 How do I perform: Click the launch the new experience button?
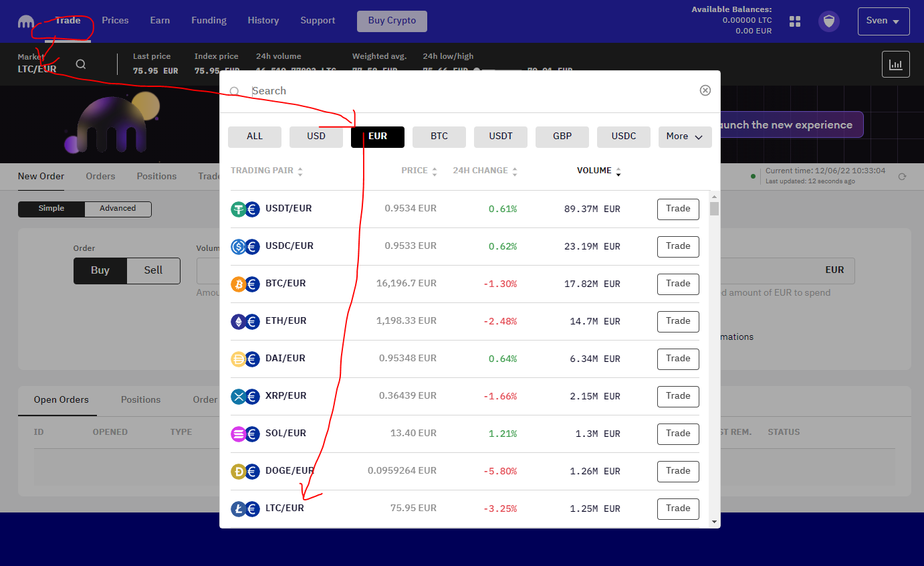(792, 125)
